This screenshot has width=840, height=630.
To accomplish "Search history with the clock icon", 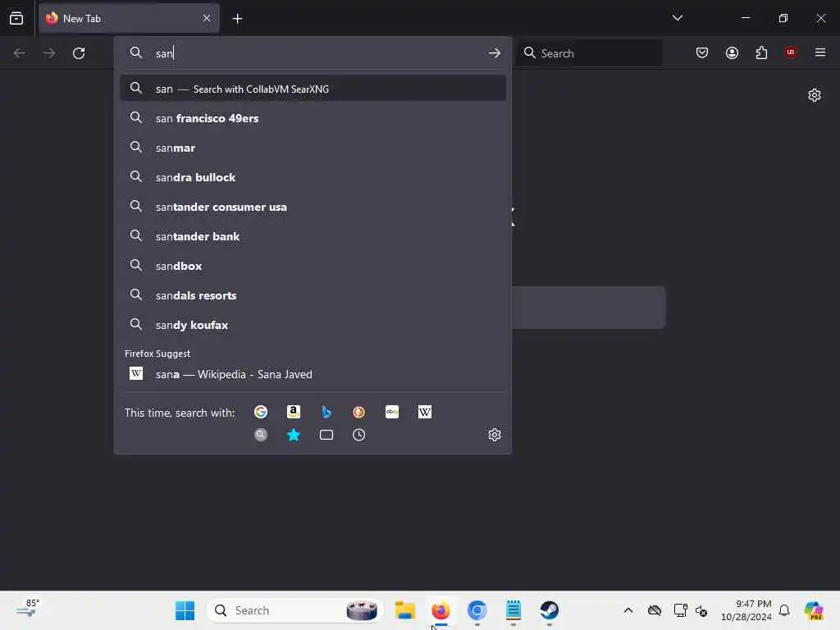I will click(x=359, y=435).
